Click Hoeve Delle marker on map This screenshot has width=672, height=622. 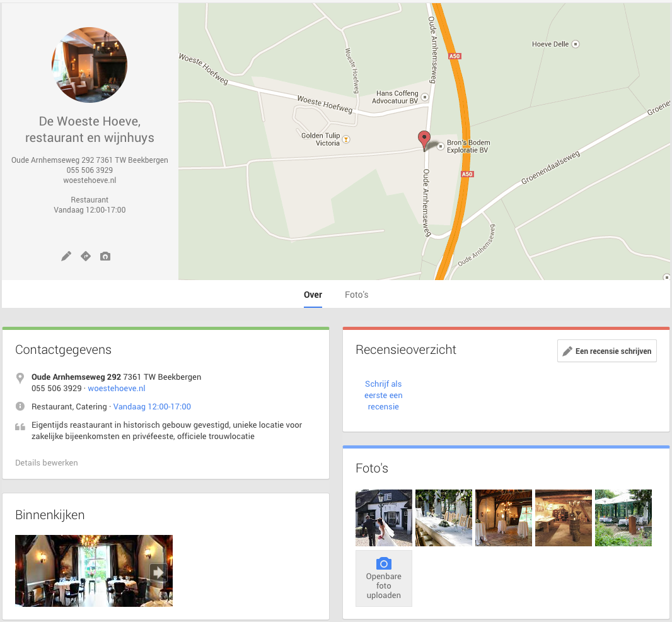pyautogui.click(x=575, y=44)
